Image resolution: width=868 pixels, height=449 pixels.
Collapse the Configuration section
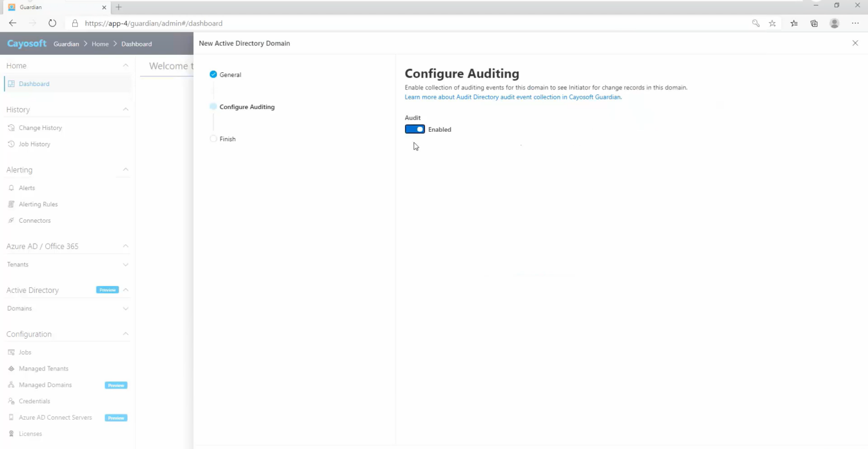[x=125, y=334]
